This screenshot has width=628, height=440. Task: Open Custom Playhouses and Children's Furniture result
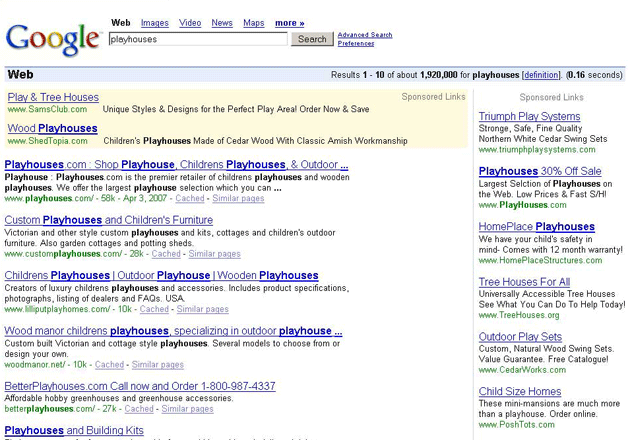pyautogui.click(x=109, y=220)
